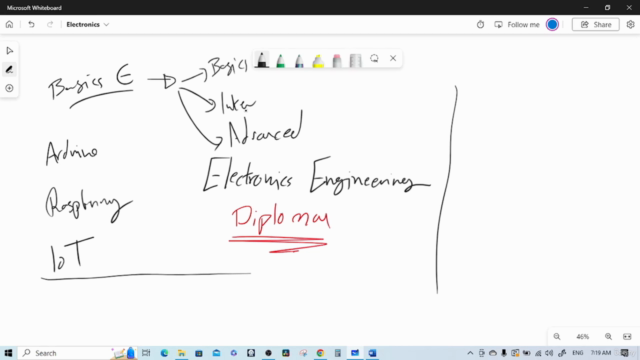Screen dimensions: 640x360
Task: Open the timer tool
Action: (480, 24)
